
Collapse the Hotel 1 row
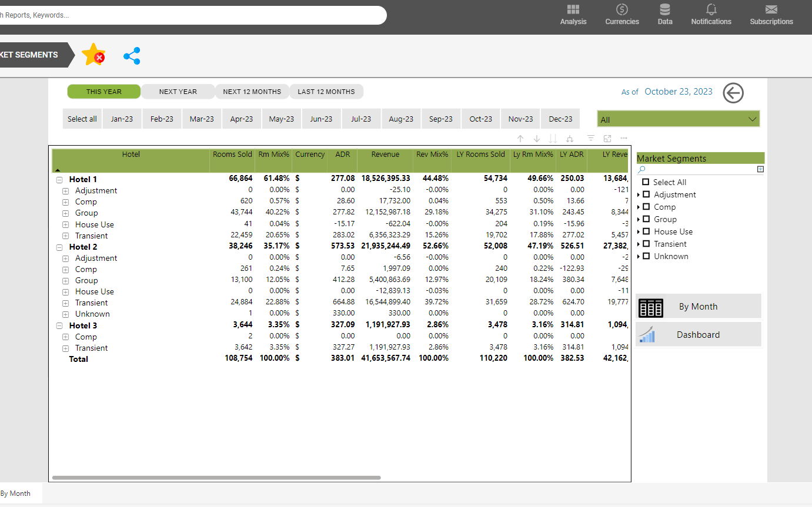(x=59, y=180)
